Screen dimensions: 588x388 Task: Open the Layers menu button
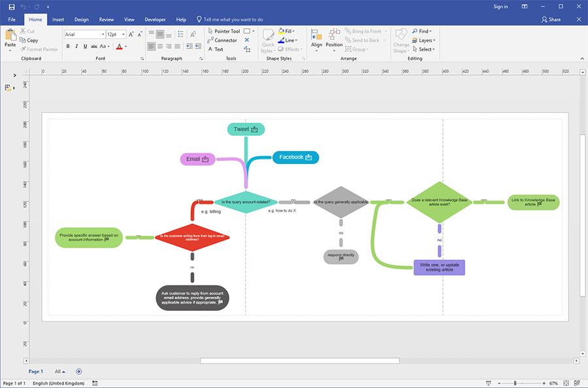(424, 40)
